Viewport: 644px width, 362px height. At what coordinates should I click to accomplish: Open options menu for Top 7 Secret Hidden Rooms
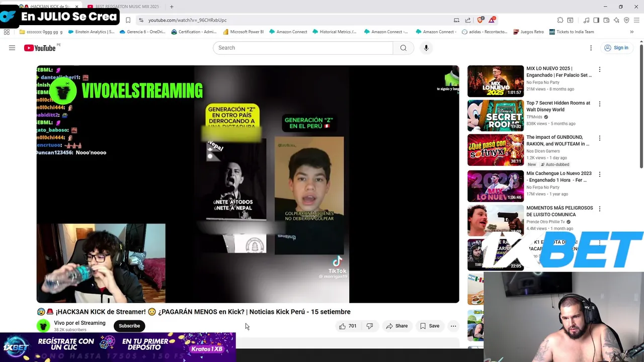(599, 104)
